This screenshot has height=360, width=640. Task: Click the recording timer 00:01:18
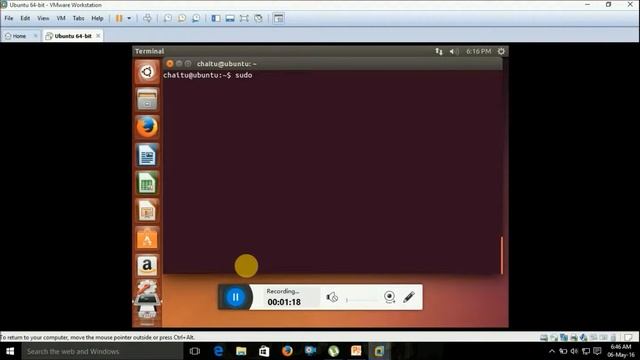click(x=284, y=302)
